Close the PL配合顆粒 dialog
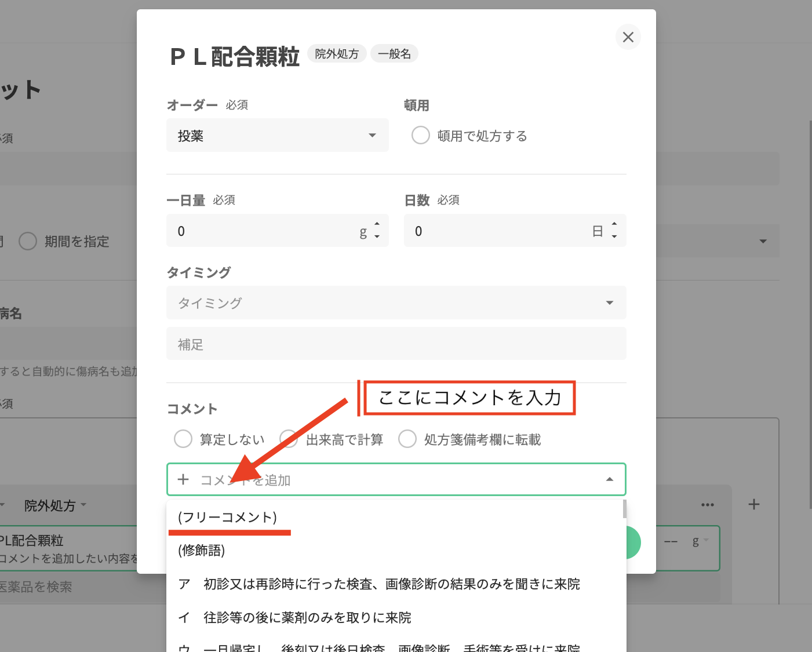 pos(628,37)
